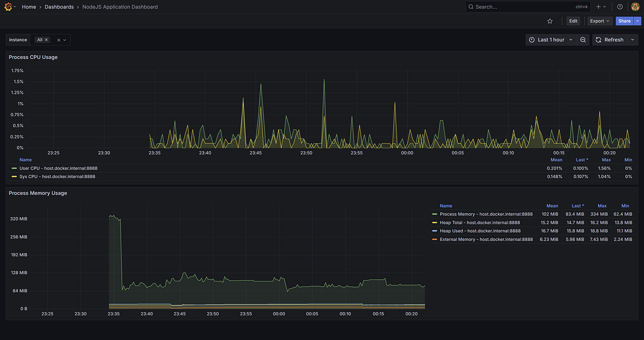Open the add new (plus) icon
Image resolution: width=644 pixels, height=340 pixels.
pos(597,6)
